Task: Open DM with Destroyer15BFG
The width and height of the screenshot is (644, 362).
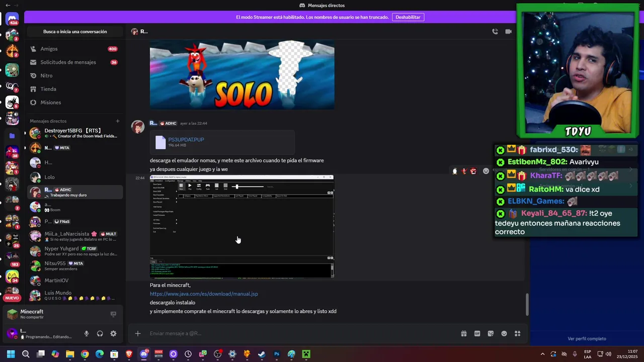Action: 75,133
